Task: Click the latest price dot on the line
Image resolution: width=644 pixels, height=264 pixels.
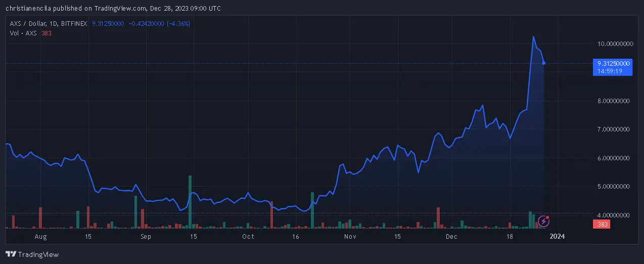Action: pos(544,63)
